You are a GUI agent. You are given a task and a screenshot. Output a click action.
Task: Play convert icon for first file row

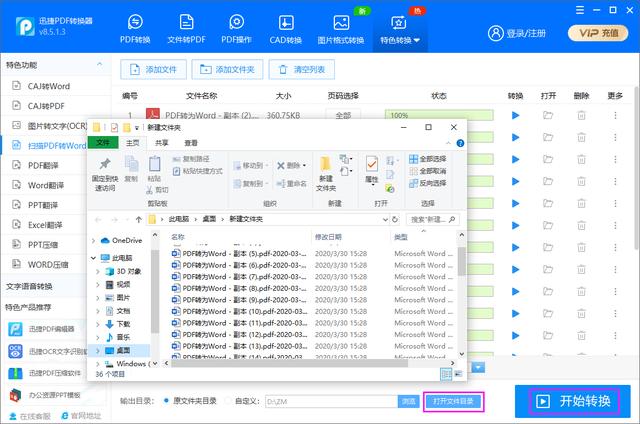pos(516,115)
